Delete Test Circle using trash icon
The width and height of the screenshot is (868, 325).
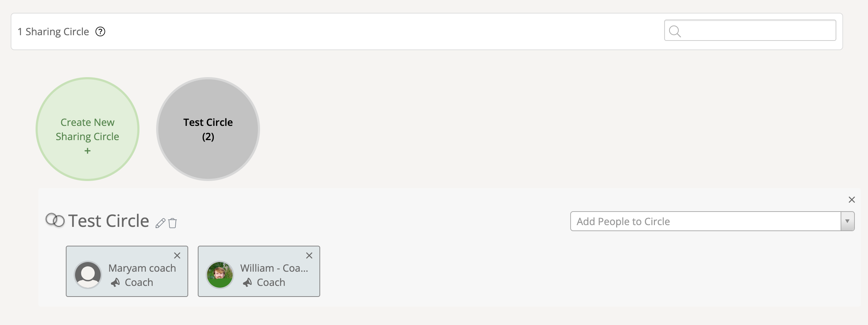tap(173, 223)
